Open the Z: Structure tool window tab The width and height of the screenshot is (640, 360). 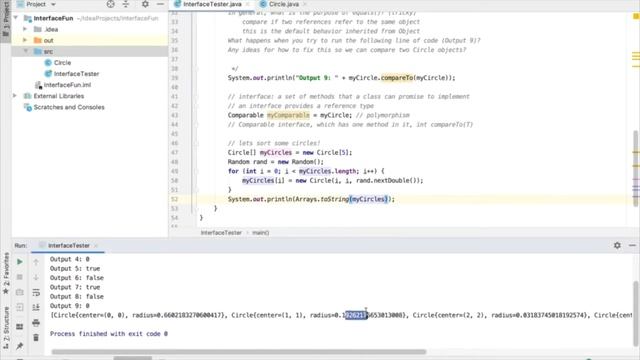(x=6, y=328)
